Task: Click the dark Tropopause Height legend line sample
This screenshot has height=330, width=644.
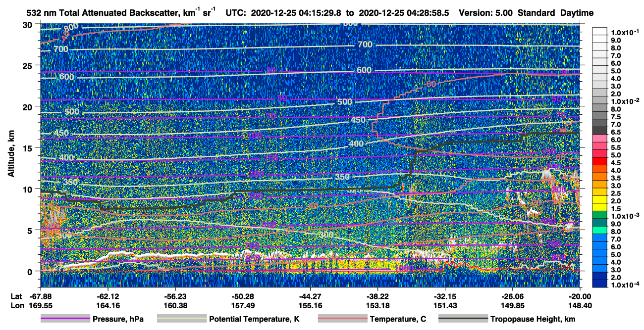Action: 463,319
